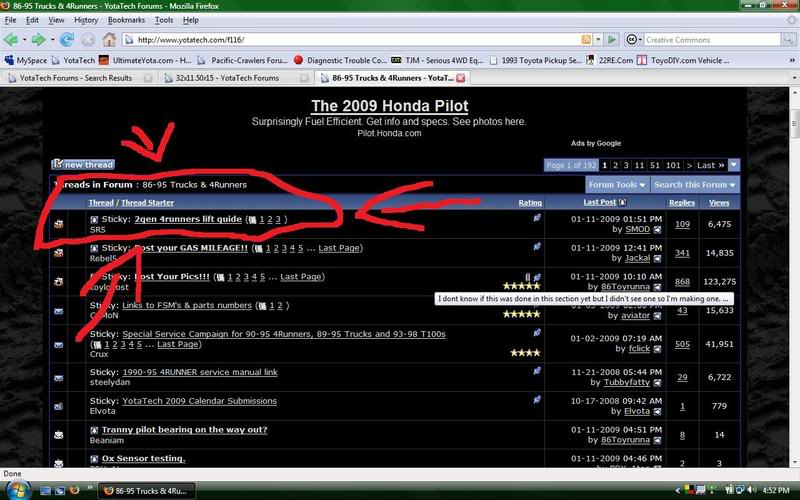Expand the bookmarks toolbar overflow chevron

[x=792, y=60]
